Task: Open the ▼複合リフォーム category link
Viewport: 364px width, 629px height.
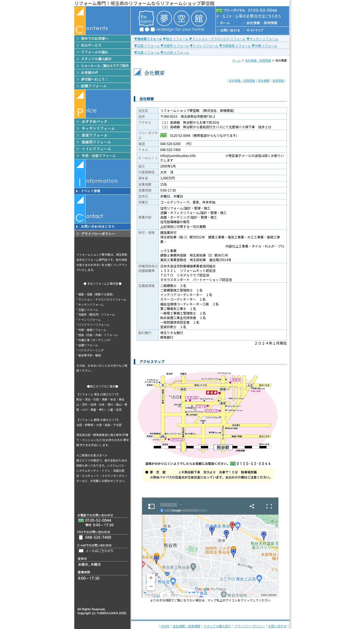Action: (x=175, y=39)
